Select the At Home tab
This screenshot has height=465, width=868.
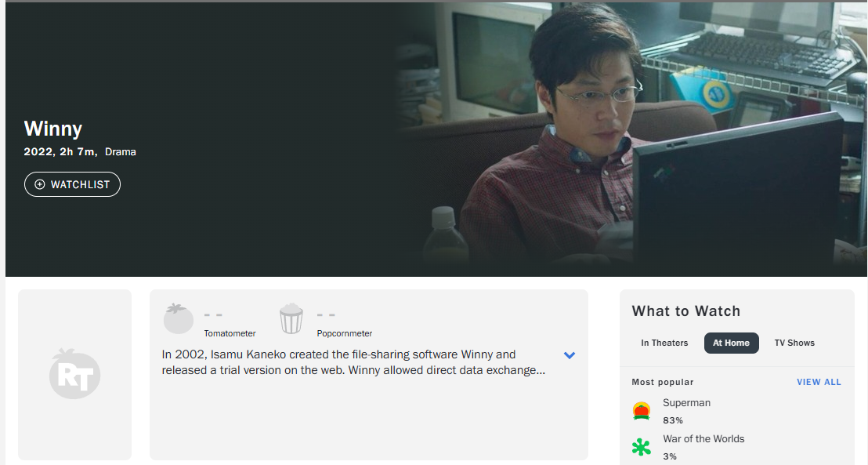tap(731, 343)
